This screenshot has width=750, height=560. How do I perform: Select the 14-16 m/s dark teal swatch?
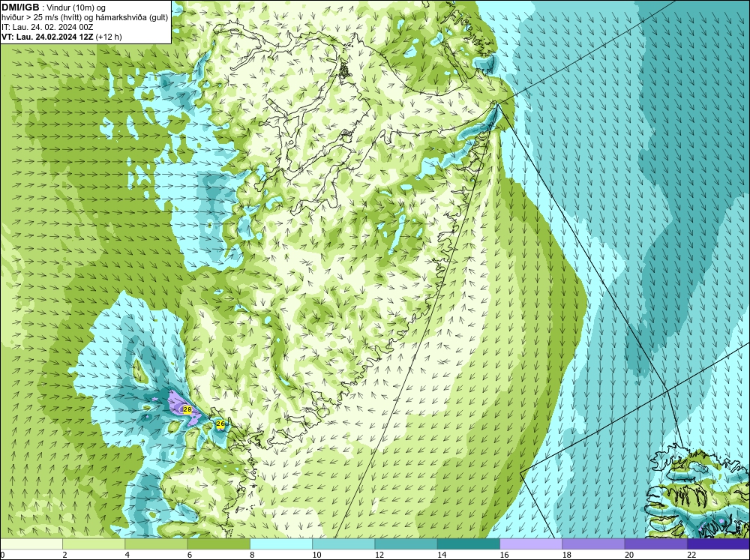click(468, 544)
